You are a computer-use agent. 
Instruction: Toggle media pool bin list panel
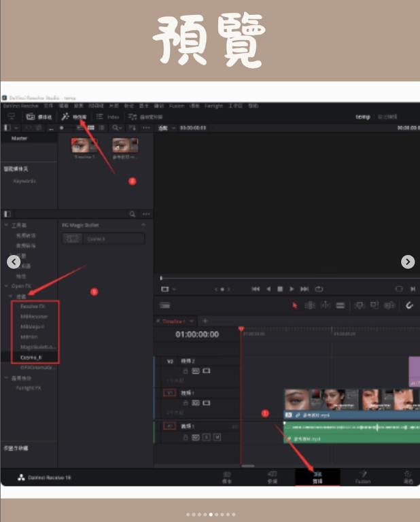(x=7, y=128)
